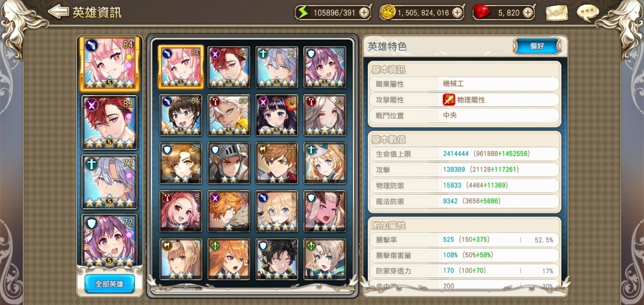This screenshot has width=644, height=305.
Task: Choose the black-haired level 64 hero portrait
Action: coord(181,115)
